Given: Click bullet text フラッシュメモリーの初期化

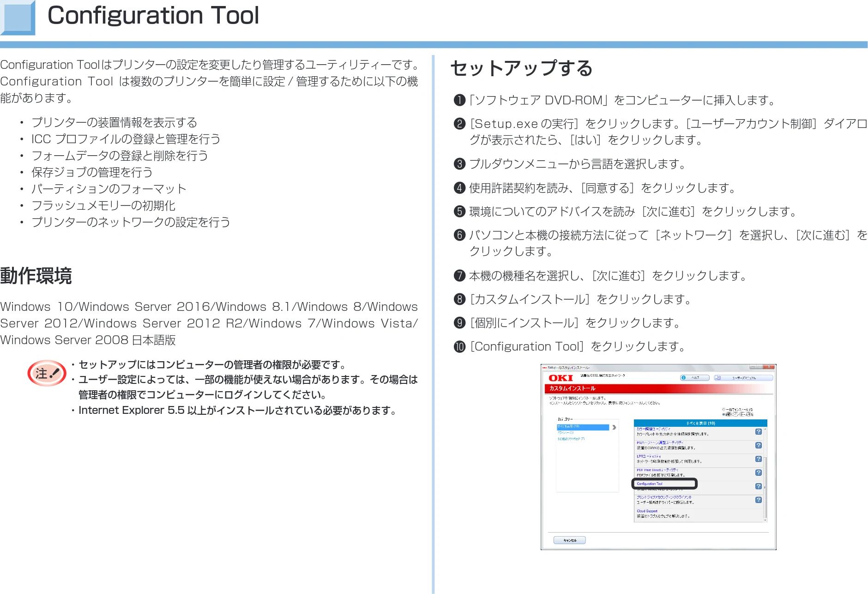Looking at the screenshot, I should coord(103,206).
